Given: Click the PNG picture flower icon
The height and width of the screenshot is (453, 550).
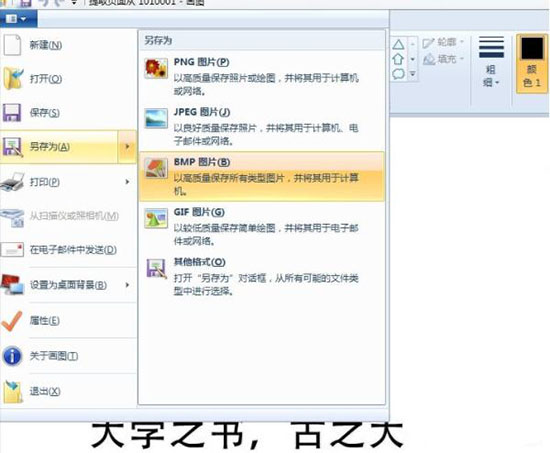Looking at the screenshot, I should point(156,68).
